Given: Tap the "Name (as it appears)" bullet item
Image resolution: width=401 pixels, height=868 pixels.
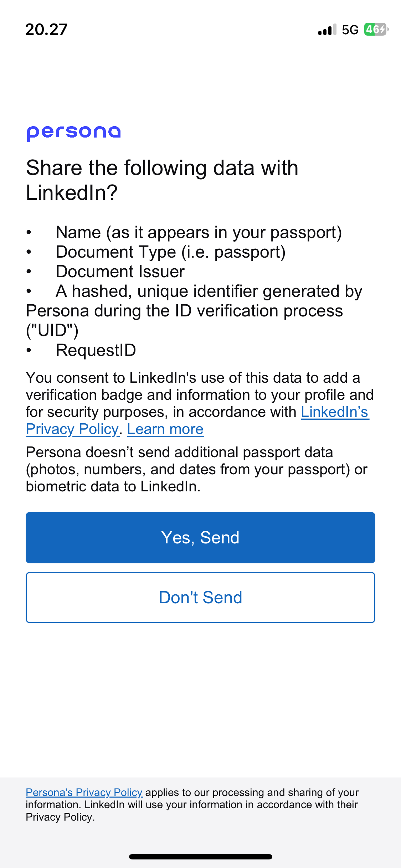Looking at the screenshot, I should pos(199,233).
